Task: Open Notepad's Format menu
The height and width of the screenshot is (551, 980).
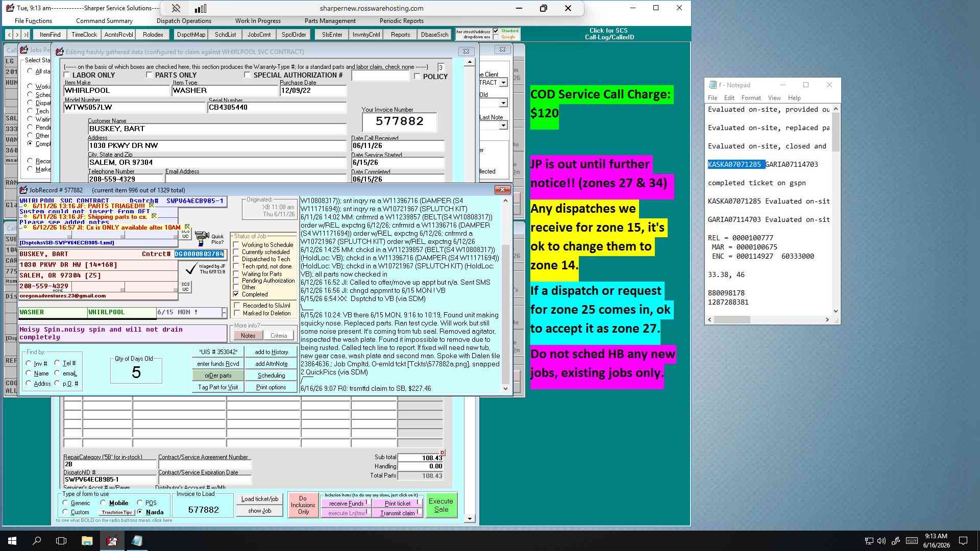Action: coord(751,98)
